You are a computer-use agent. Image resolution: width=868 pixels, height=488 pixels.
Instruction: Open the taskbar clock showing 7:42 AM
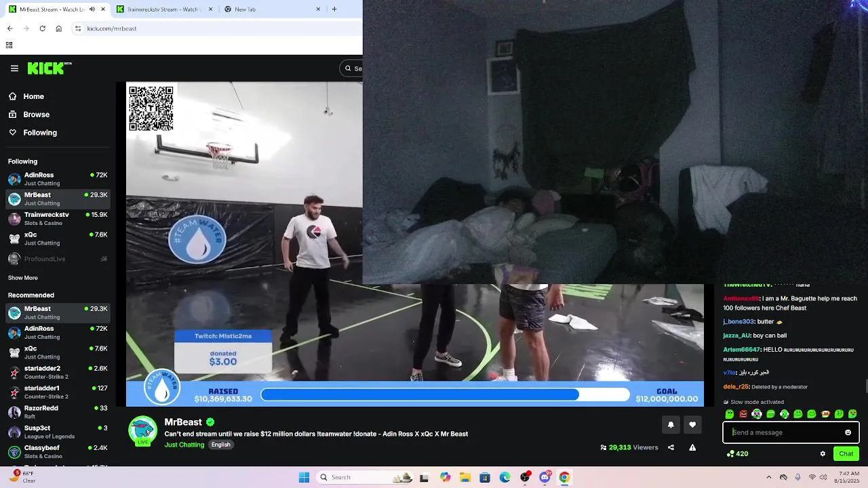pyautogui.click(x=848, y=477)
